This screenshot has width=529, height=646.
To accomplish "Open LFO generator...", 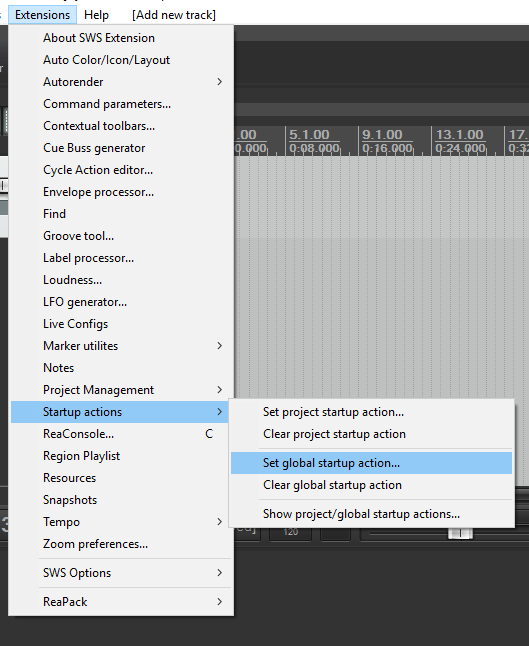I will (x=121, y=302).
